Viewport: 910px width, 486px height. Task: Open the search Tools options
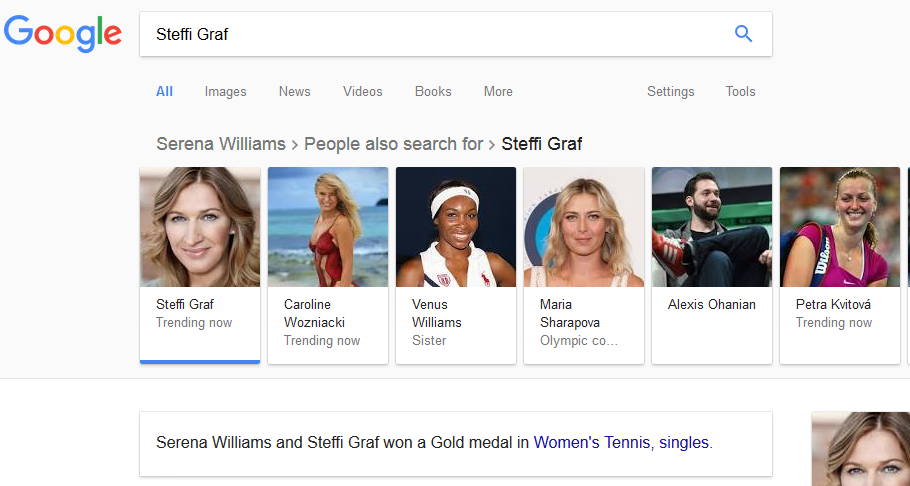(740, 91)
